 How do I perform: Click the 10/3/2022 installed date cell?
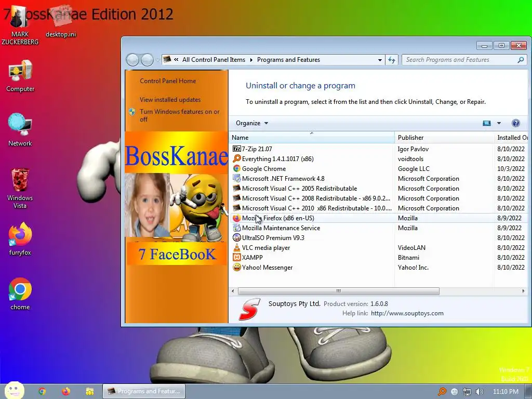pos(511,169)
